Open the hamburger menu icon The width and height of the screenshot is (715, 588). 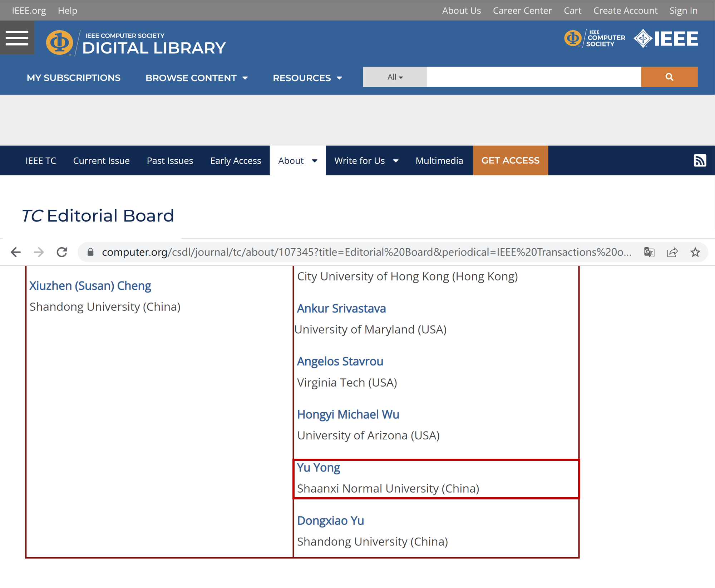[17, 38]
